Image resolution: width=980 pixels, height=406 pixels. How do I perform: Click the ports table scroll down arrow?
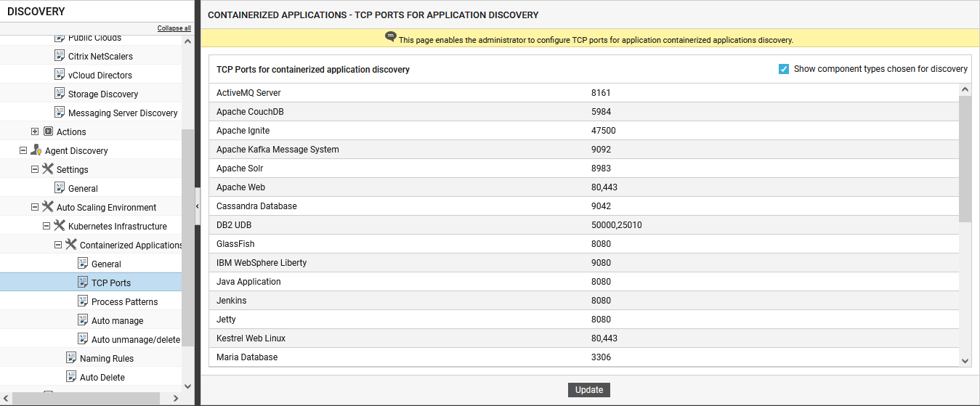965,360
